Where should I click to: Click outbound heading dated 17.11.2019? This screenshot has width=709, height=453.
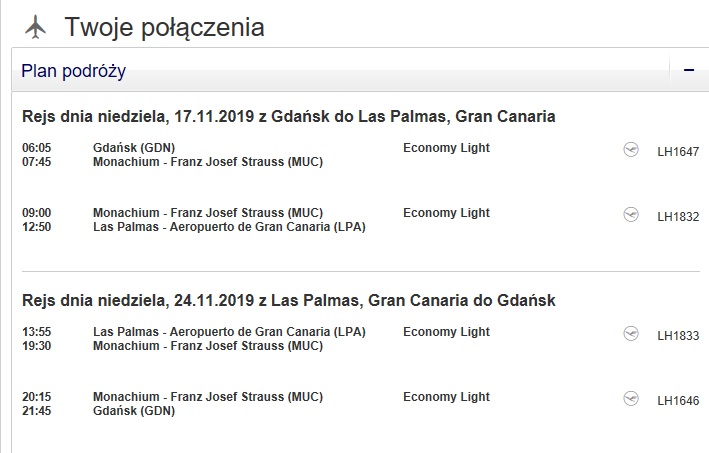(x=288, y=117)
